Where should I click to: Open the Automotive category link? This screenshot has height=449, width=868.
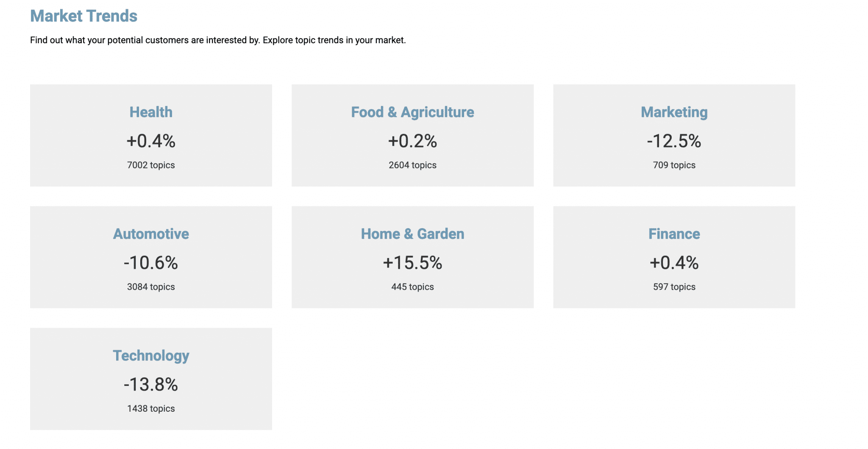[x=151, y=234]
